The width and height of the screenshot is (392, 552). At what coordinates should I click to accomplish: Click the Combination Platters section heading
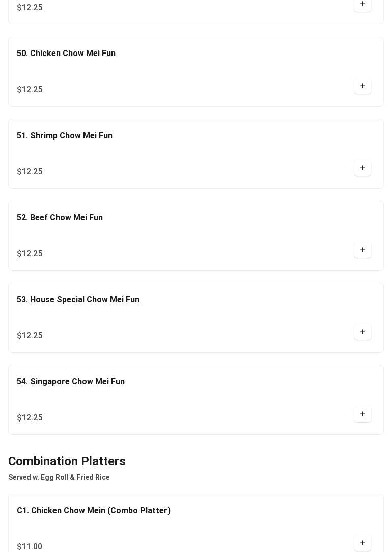click(67, 461)
